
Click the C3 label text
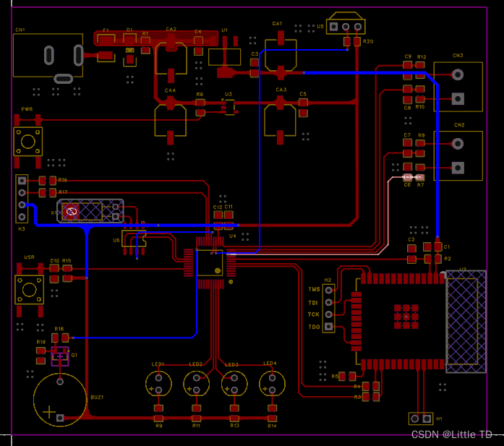click(255, 54)
